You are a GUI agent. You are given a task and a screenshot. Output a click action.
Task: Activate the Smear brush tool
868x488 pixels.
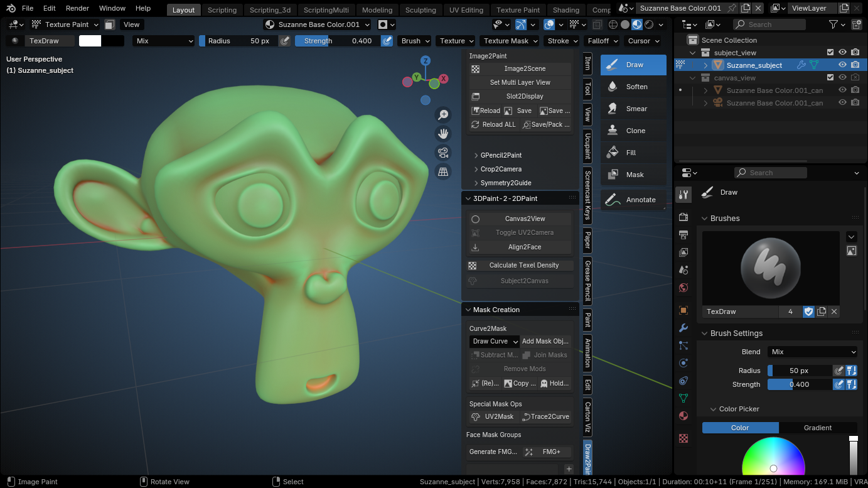633,108
